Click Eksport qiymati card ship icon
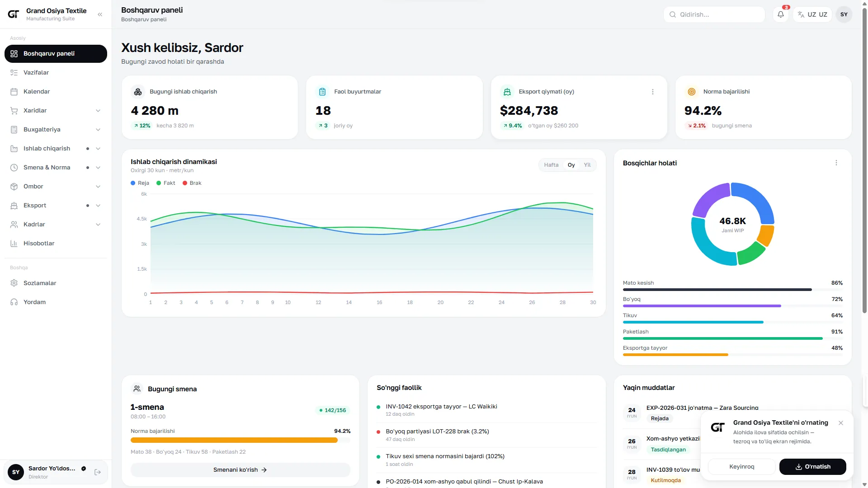The width and height of the screenshot is (868, 488). click(x=507, y=92)
